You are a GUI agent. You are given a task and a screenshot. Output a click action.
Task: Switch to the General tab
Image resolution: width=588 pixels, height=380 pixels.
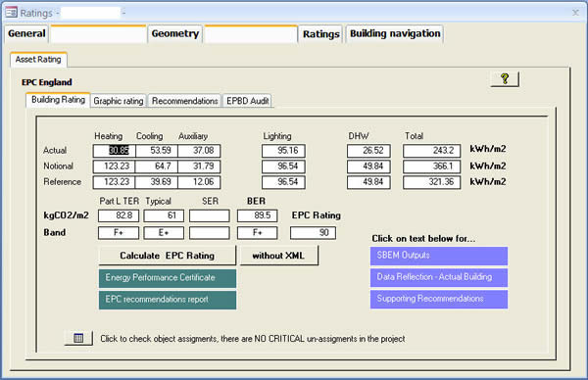(x=26, y=33)
